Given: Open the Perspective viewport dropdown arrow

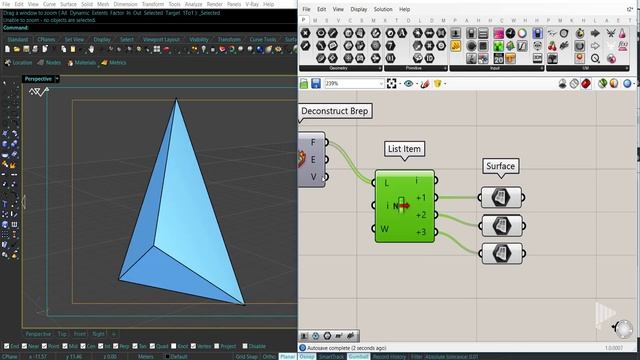Looking at the screenshot, I should (57, 79).
